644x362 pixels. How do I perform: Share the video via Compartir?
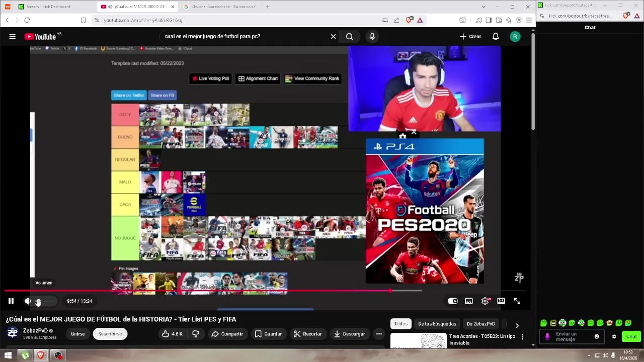(227, 334)
